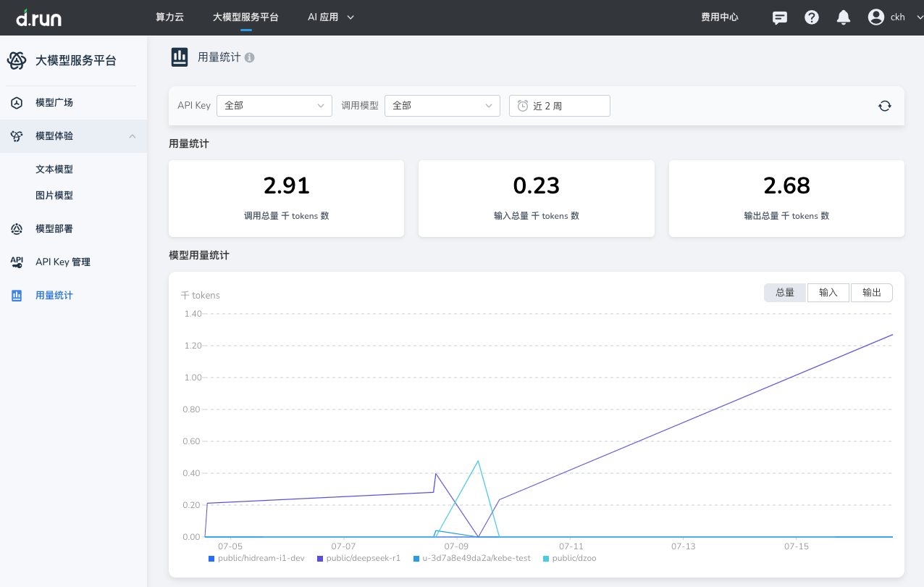Expand the AI 应用 menu
This screenshot has height=587, width=924.
pyautogui.click(x=331, y=17)
